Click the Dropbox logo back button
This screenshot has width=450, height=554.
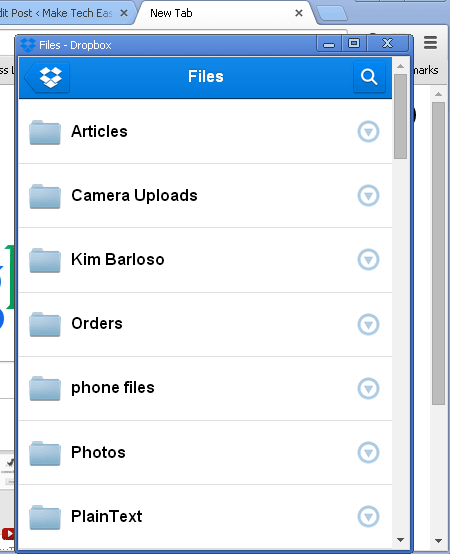click(47, 77)
